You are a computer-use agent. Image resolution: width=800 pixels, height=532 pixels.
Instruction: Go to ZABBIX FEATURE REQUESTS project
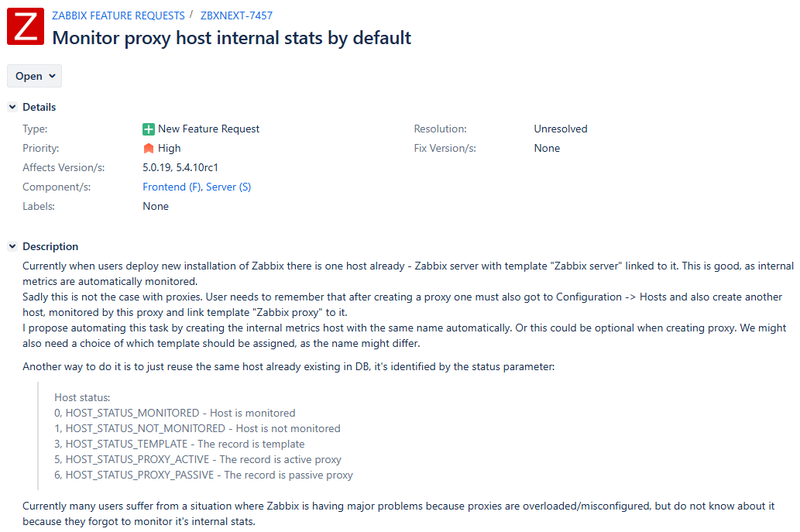tap(118, 15)
